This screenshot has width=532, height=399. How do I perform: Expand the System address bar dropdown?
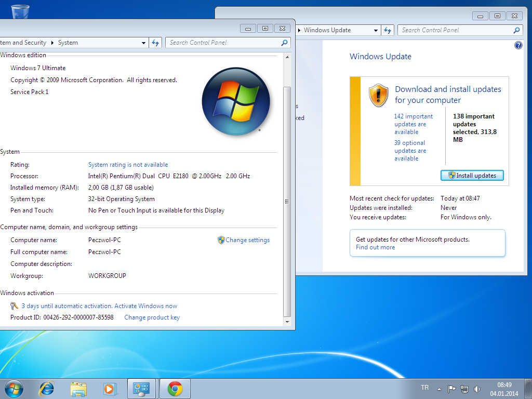[143, 43]
